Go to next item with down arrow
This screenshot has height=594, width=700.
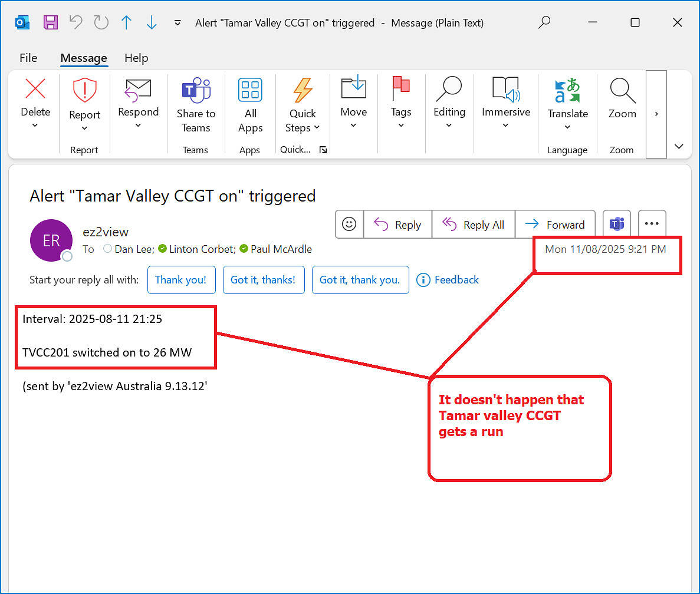(152, 22)
